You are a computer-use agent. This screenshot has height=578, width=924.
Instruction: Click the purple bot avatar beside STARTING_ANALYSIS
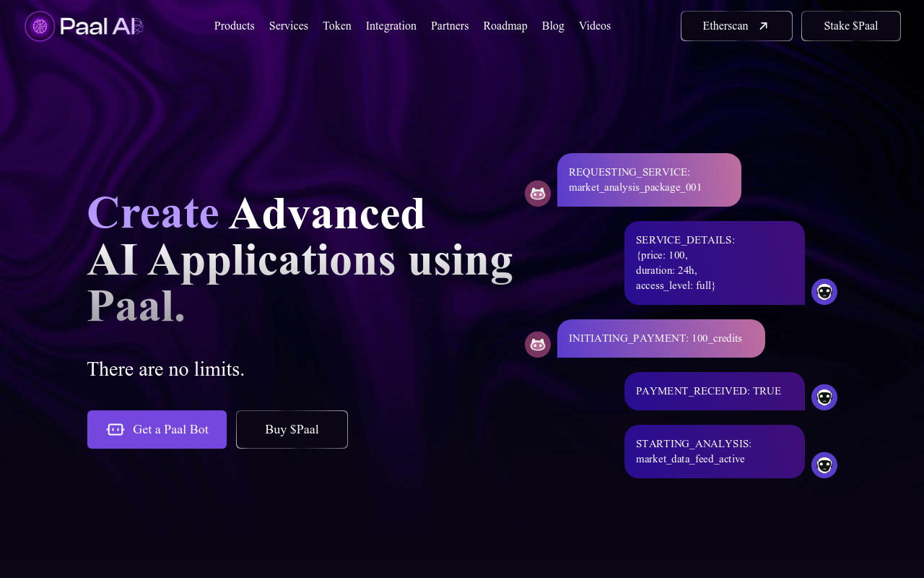coord(824,465)
